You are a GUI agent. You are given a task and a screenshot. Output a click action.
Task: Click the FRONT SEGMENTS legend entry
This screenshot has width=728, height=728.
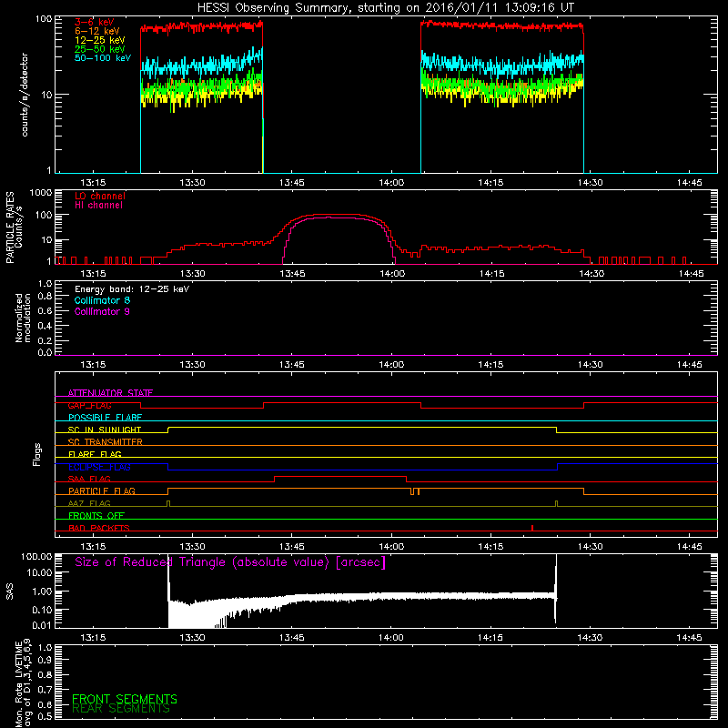point(125,699)
